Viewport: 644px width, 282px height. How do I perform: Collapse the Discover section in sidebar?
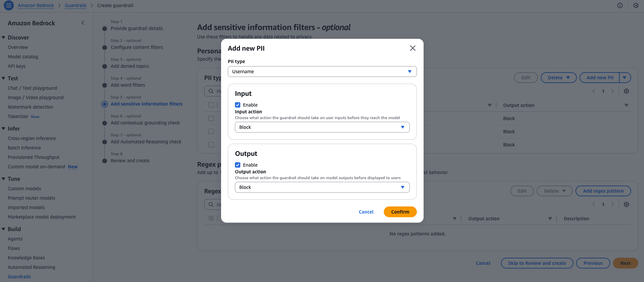[x=3, y=37]
